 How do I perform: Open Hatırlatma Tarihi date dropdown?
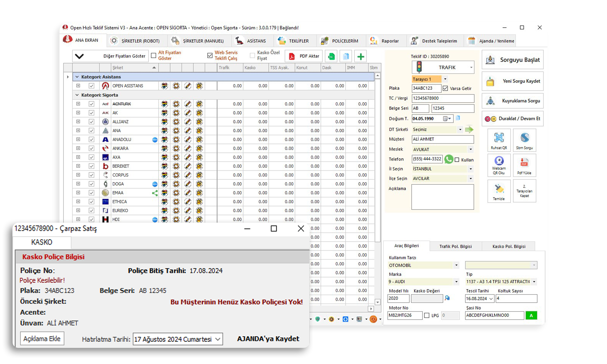(218, 339)
